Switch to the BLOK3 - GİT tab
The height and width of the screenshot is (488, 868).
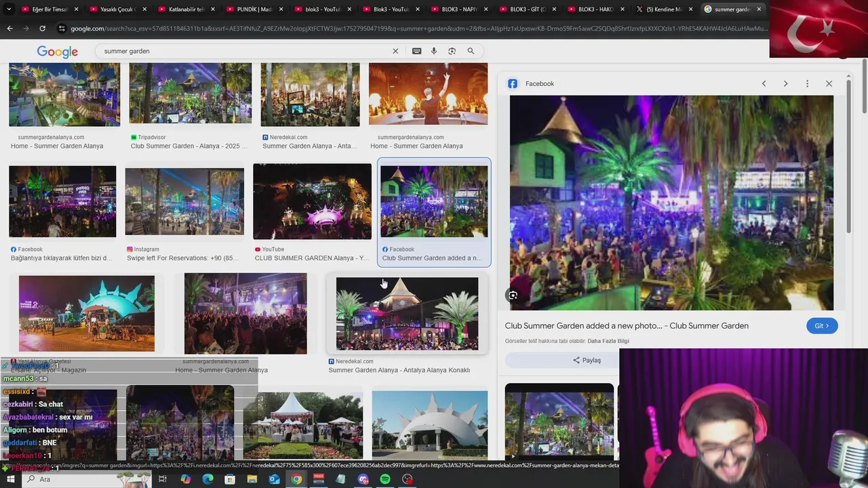[528, 9]
